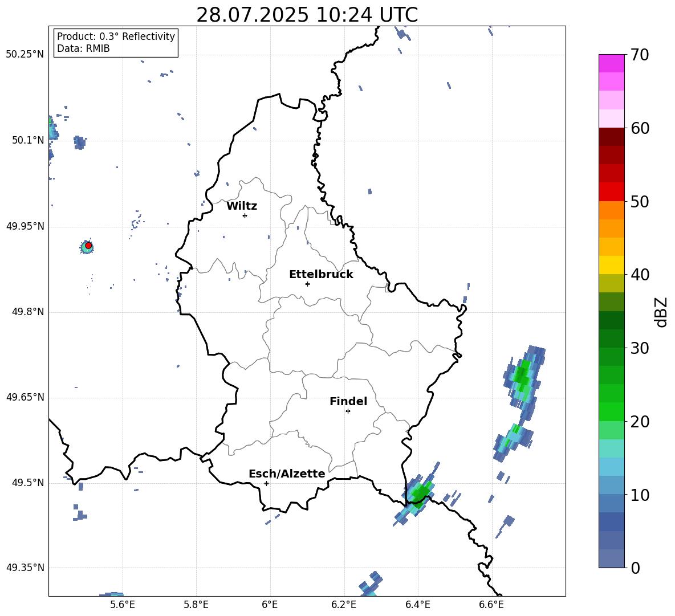Pick the bright red swatch above 50
The width and height of the screenshot is (675, 616).
[611, 192]
